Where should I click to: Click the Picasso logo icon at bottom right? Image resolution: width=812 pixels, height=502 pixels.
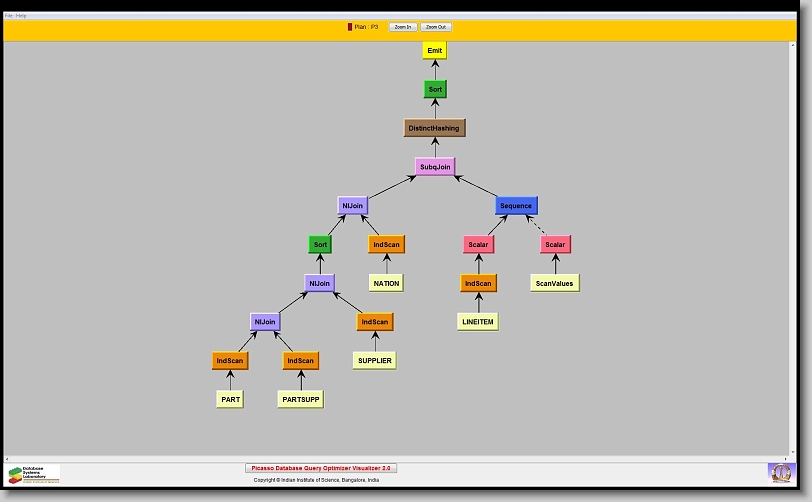(780, 472)
